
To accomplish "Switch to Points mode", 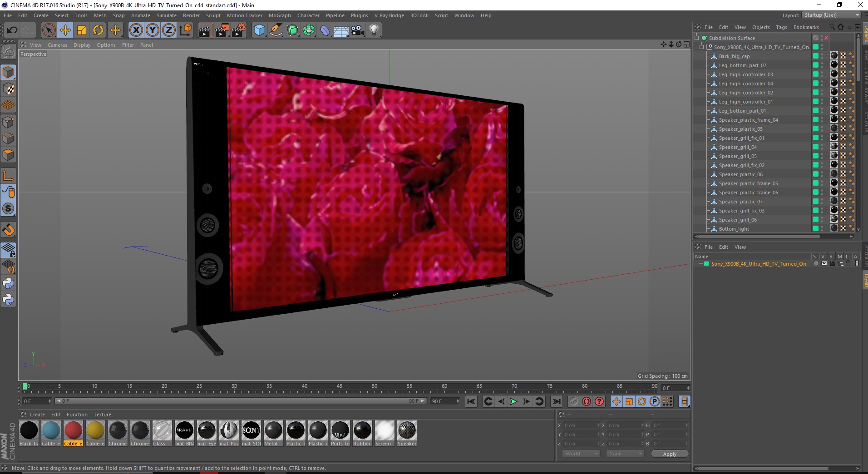I will pos(8,122).
